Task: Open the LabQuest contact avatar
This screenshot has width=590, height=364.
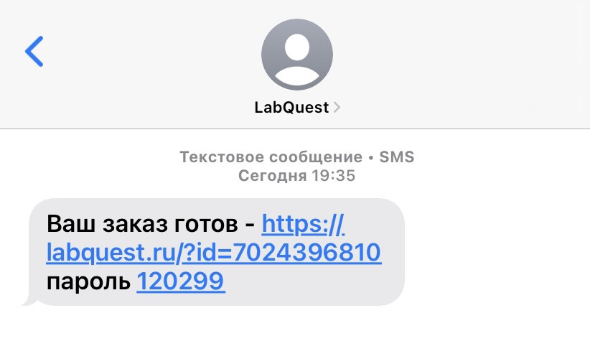Action: coord(297,54)
